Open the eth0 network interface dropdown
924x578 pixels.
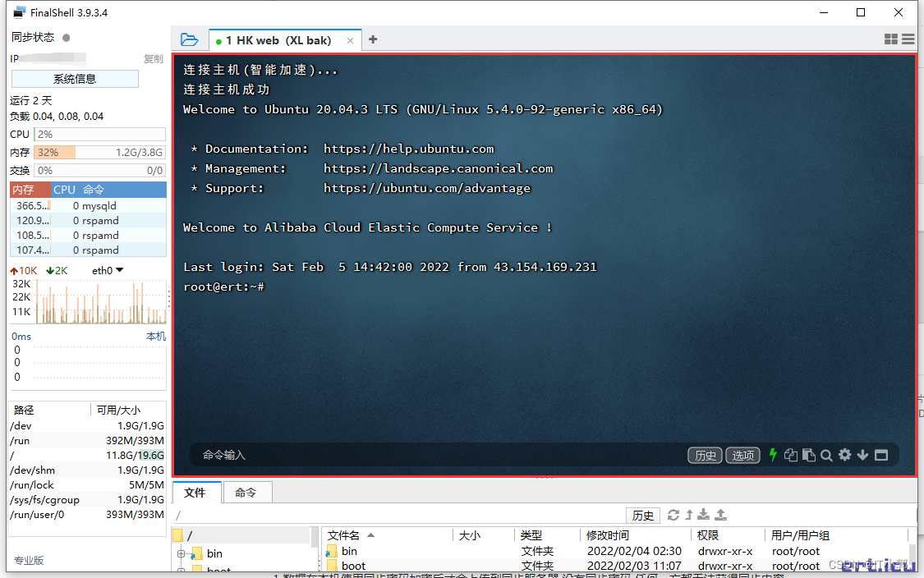(108, 270)
